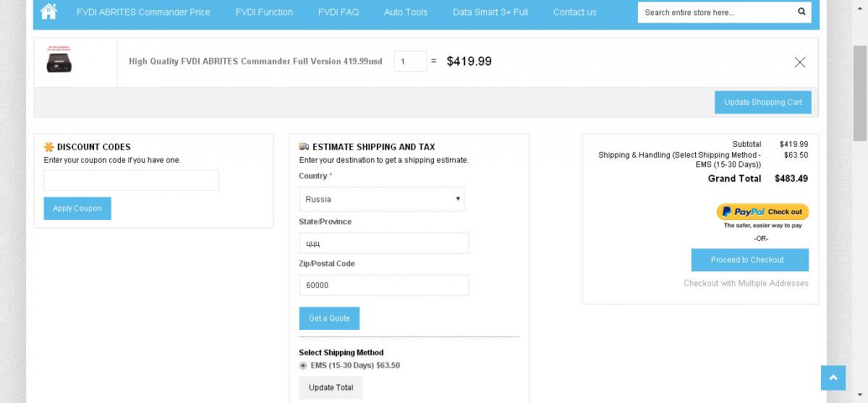Go to the home page icon
Viewport: 868px width, 403px height.
(x=48, y=12)
